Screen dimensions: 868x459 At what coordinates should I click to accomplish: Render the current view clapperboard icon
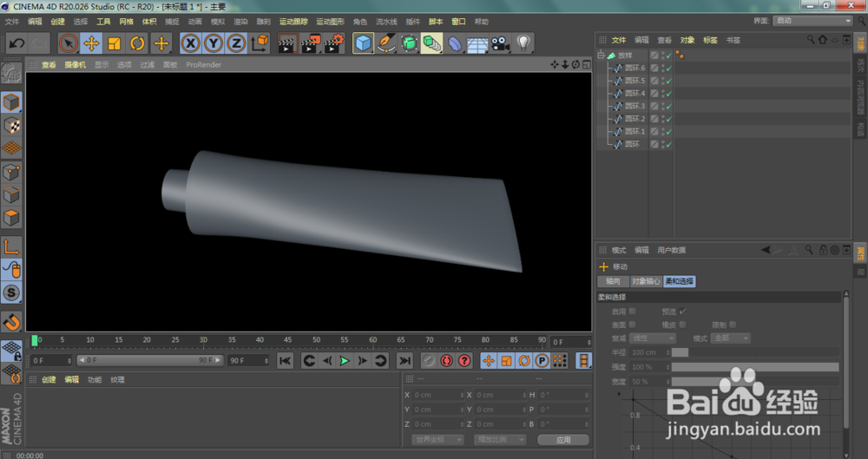[287, 43]
